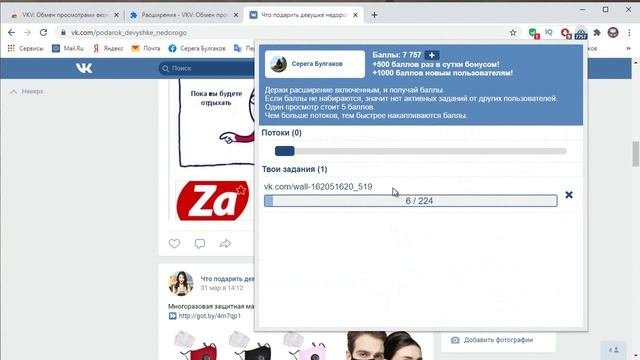The height and width of the screenshot is (360, 640).
Task: Click the Баллы: 7 757 text
Action: pyautogui.click(x=396, y=55)
